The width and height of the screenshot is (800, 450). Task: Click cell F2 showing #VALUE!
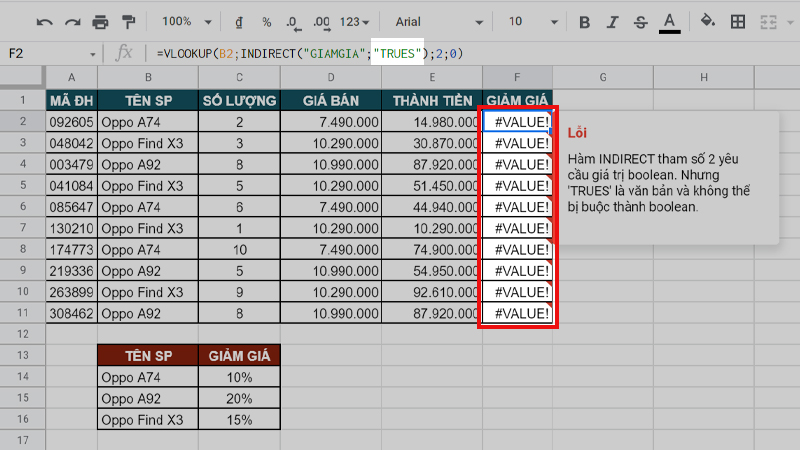517,122
